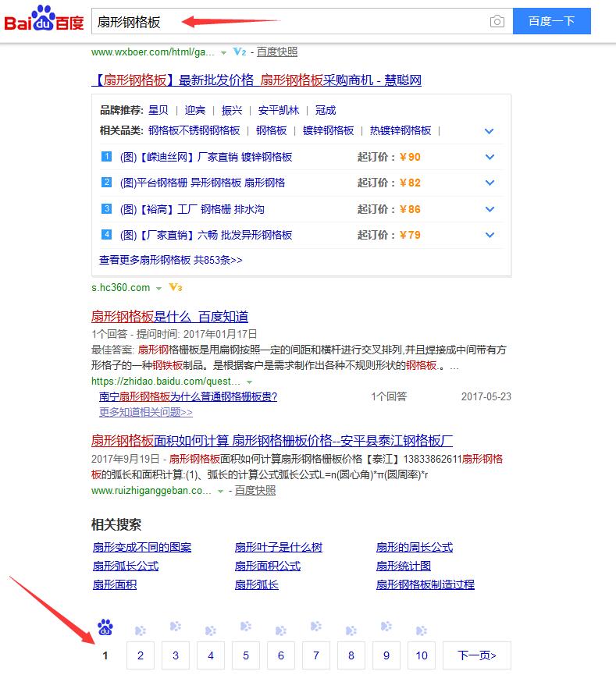Click the paw icon above page 1
Screen dimensions: 616x689
[x=105, y=627]
